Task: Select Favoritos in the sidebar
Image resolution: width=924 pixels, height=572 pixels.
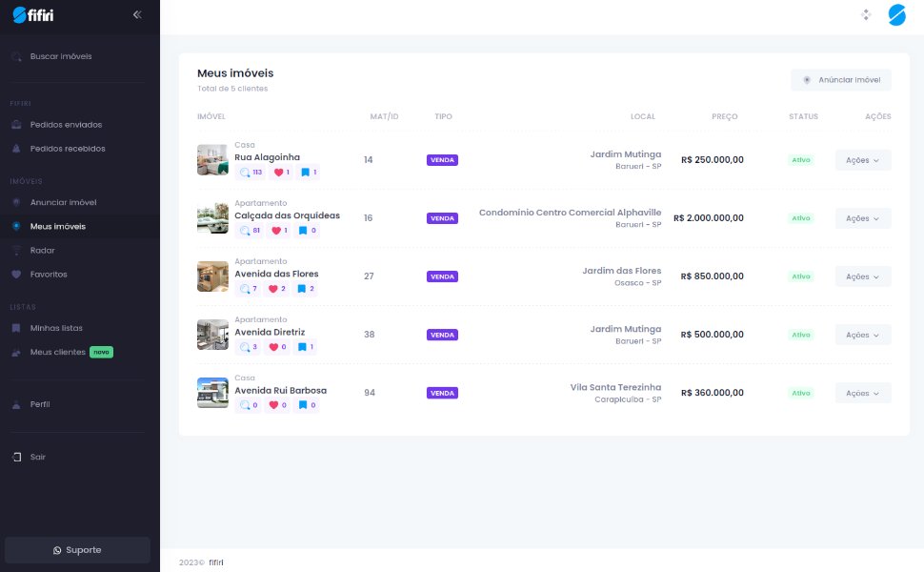Action: 49,275
